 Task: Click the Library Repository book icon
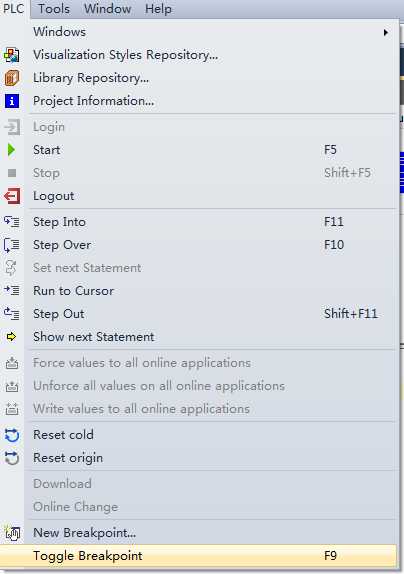coord(12,78)
